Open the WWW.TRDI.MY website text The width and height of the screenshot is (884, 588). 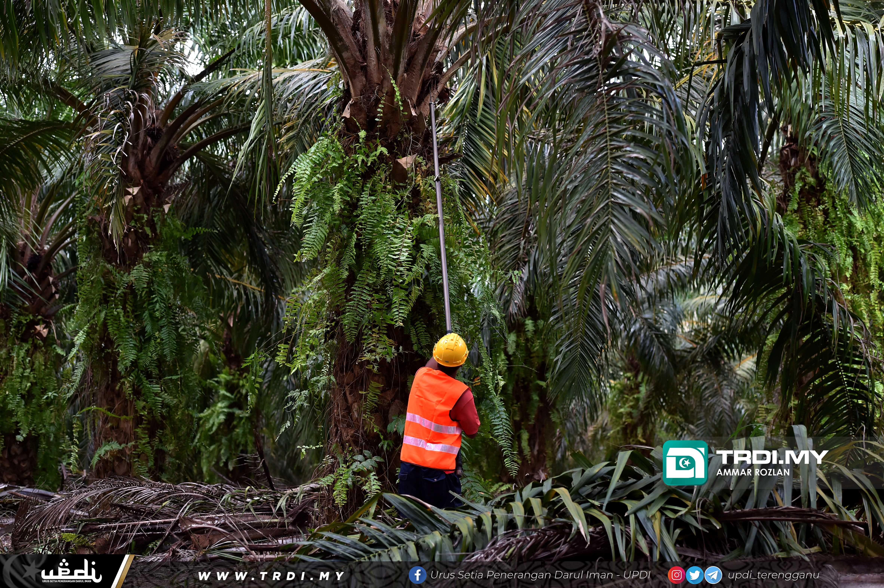pyautogui.click(x=271, y=576)
